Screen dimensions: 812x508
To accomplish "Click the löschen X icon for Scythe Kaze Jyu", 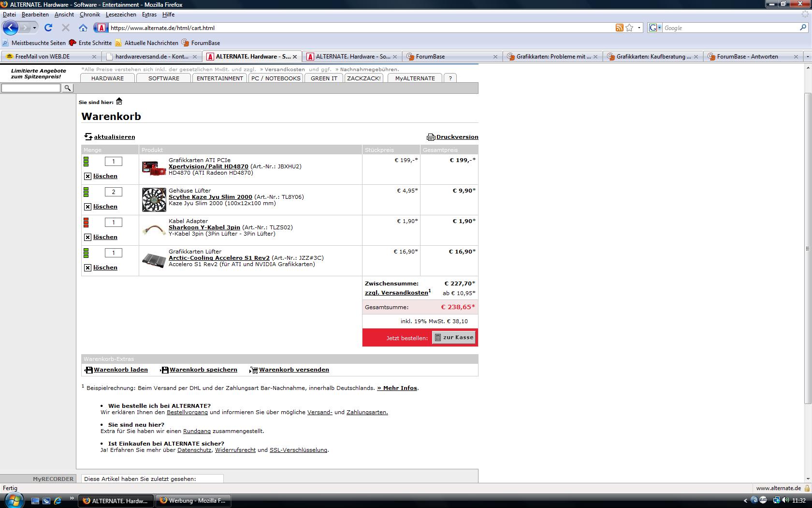I will pos(87,207).
